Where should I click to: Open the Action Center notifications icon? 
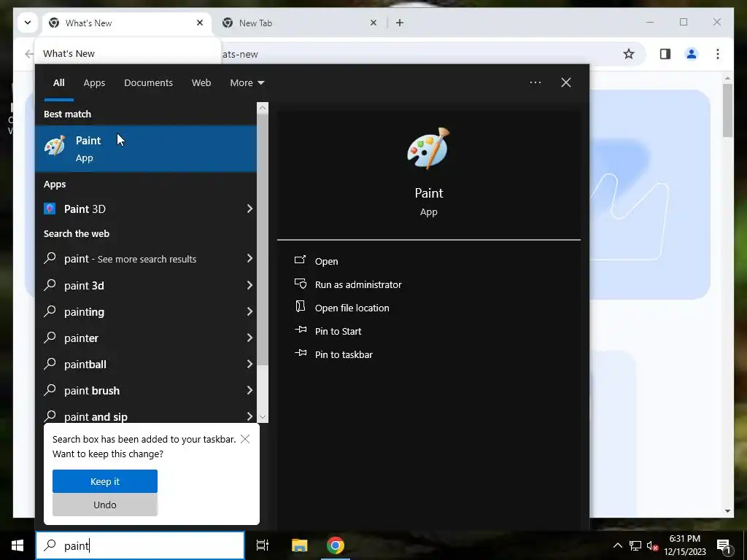[x=724, y=545]
